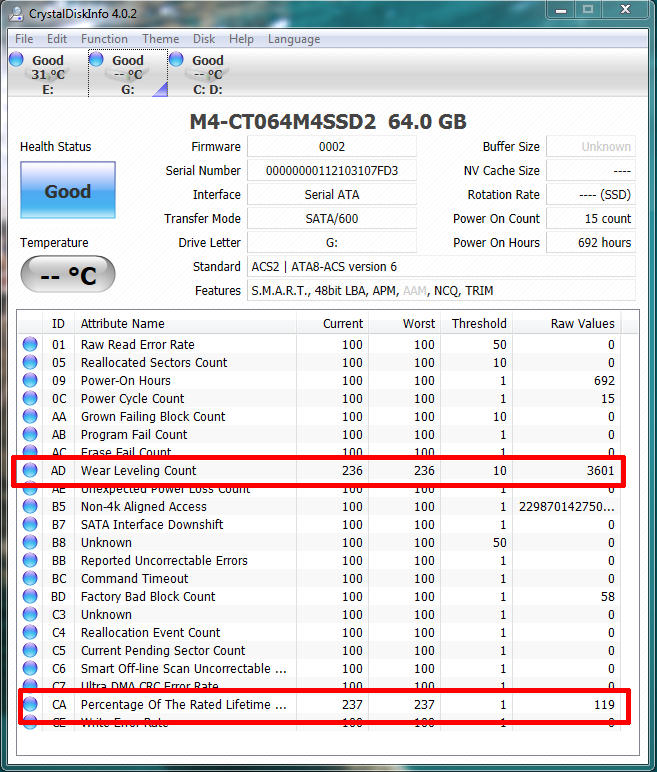Image resolution: width=657 pixels, height=772 pixels.
Task: Click the M4-CT064M4SSD2 64.0 GB title
Action: tap(328, 122)
